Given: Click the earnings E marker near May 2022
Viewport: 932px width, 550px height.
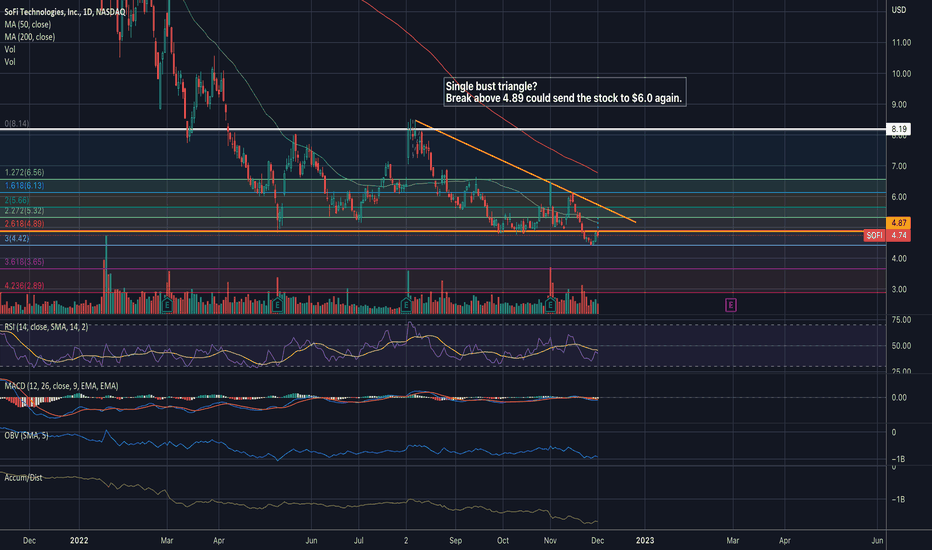Looking at the screenshot, I should (x=277, y=305).
